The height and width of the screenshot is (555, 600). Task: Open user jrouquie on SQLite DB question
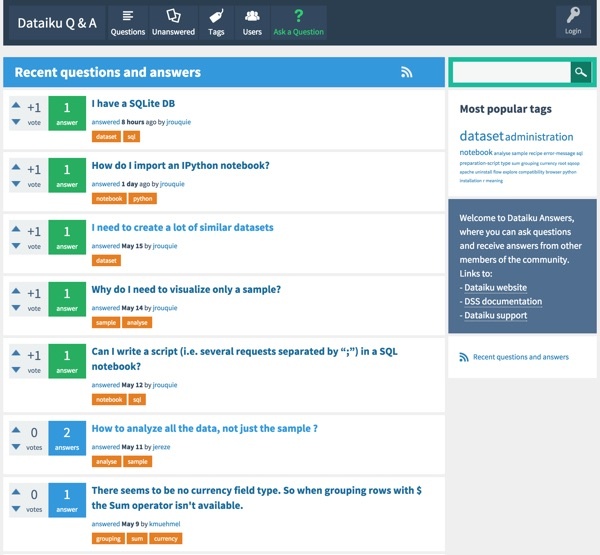pyautogui.click(x=179, y=122)
